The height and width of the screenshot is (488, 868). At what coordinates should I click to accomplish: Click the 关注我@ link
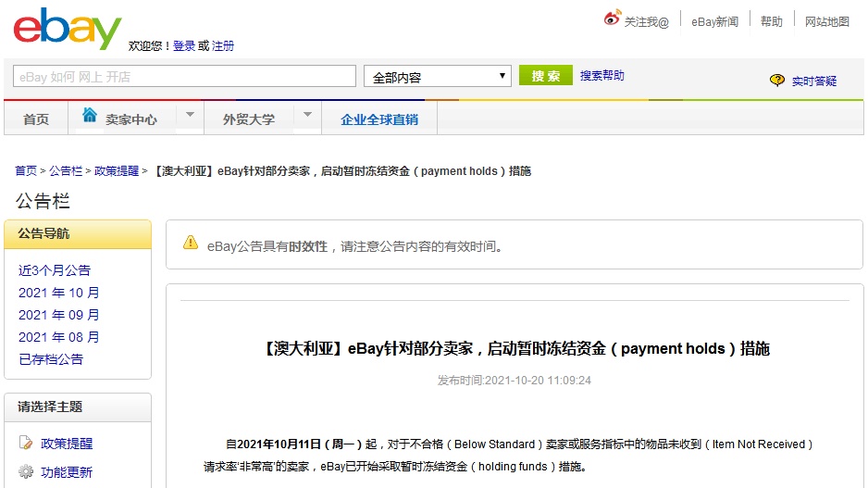[647, 22]
